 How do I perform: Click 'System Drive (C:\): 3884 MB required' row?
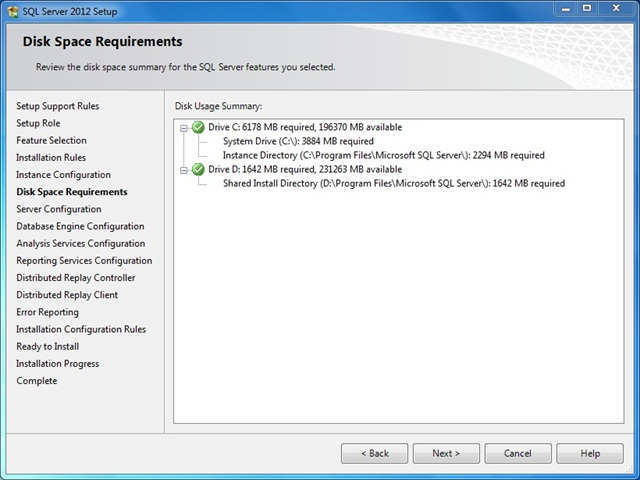298,141
